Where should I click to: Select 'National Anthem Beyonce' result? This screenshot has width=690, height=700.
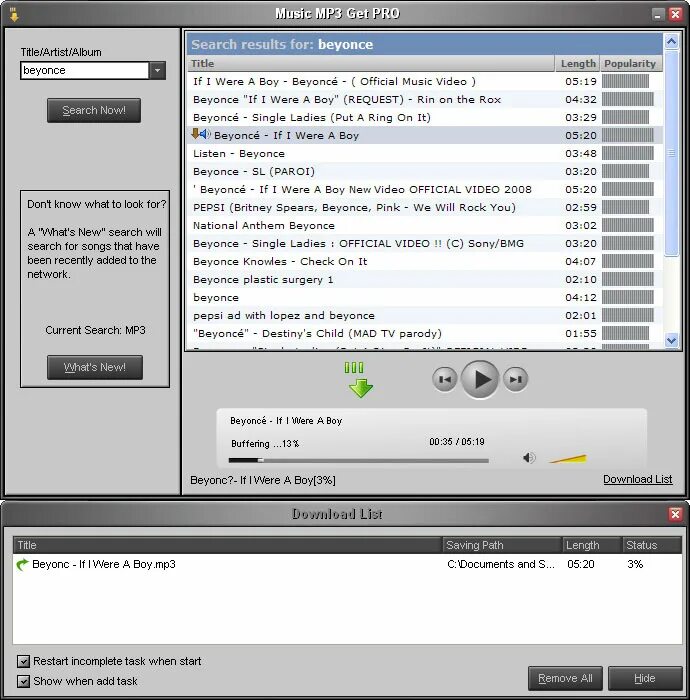424,225
